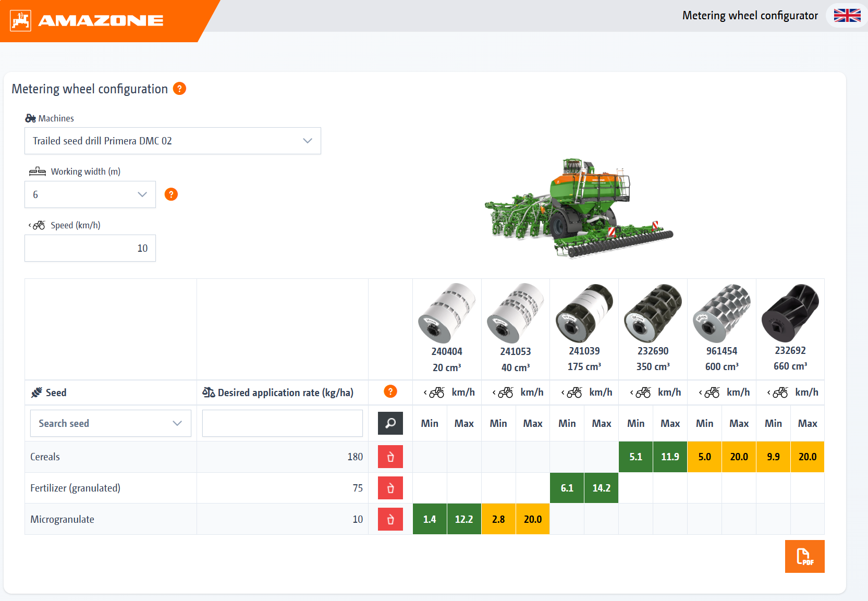Expand the Machines dropdown
This screenshot has height=601, width=868.
pyautogui.click(x=173, y=141)
